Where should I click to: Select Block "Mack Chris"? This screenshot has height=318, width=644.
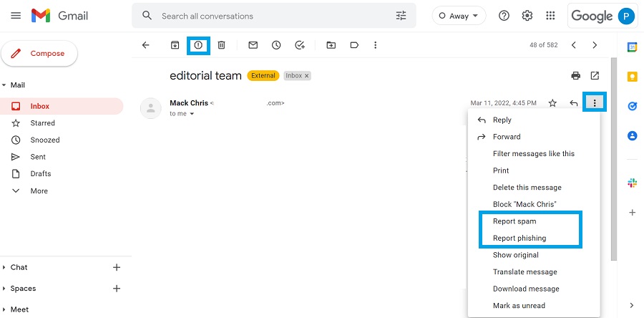[534, 204]
